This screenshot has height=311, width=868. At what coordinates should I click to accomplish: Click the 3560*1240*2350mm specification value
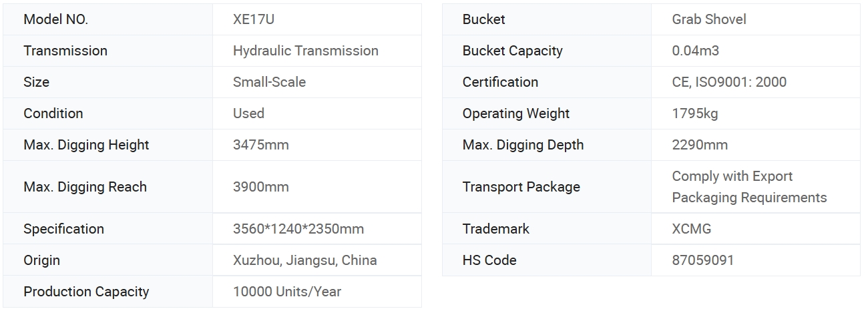(x=298, y=229)
